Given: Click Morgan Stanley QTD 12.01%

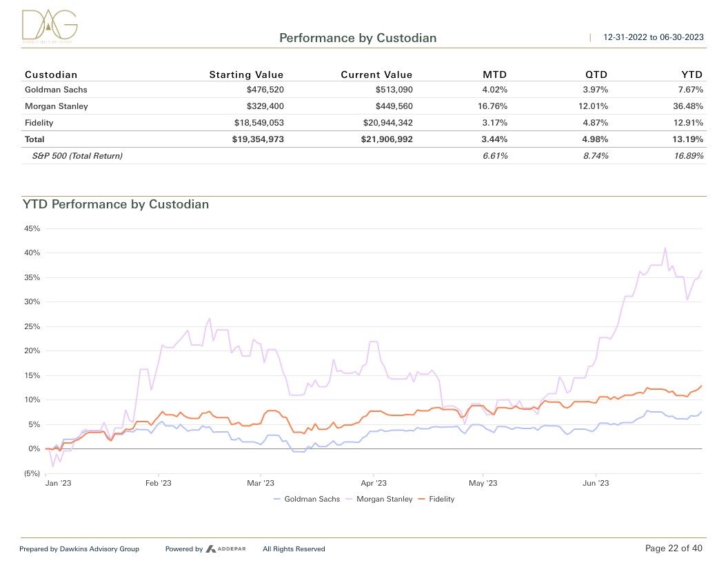Looking at the screenshot, I should tap(594, 106).
